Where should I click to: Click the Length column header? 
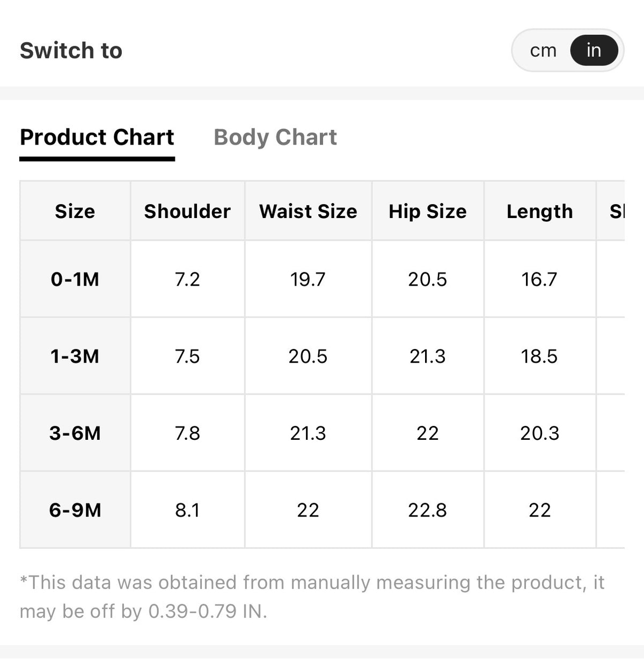click(540, 211)
